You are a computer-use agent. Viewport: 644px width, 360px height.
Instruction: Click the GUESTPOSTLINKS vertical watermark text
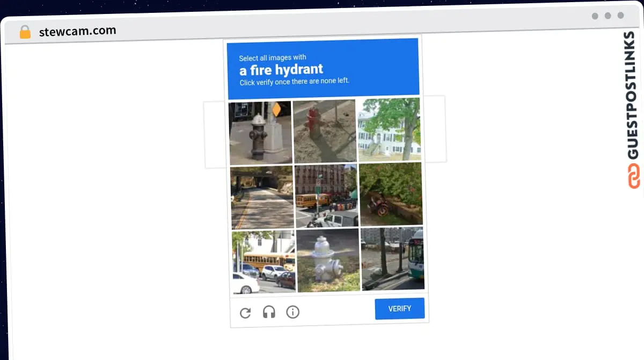(x=633, y=96)
